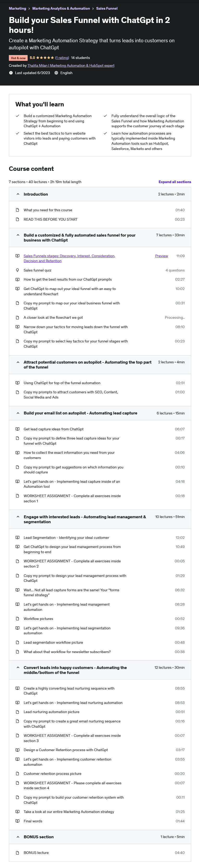199x868 pixels.
Task: Collapse the Engage with interested leads section
Action: pyautogui.click(x=18, y=517)
